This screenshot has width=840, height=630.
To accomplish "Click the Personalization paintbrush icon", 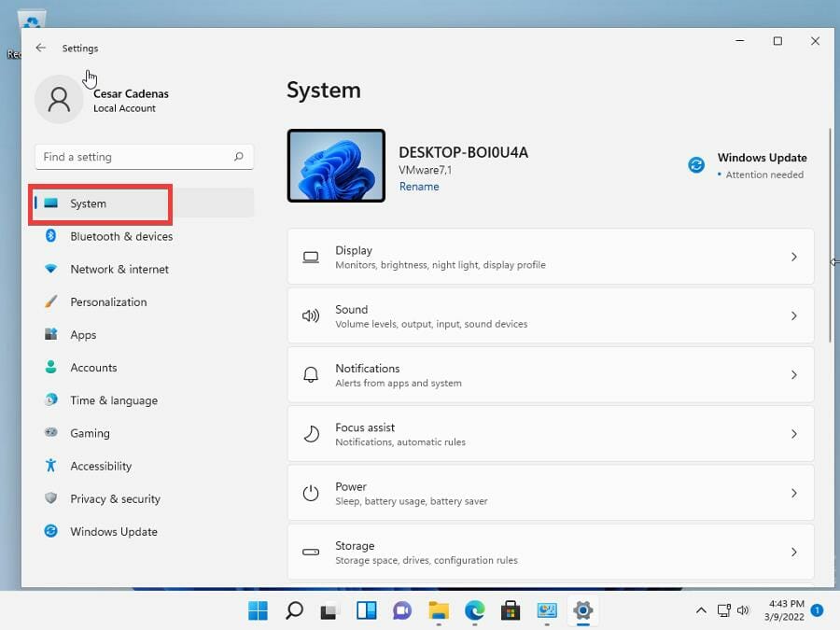I will (51, 301).
